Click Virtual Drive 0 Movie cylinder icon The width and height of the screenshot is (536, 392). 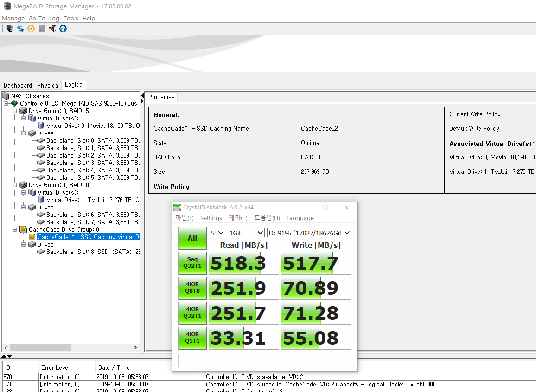point(41,126)
